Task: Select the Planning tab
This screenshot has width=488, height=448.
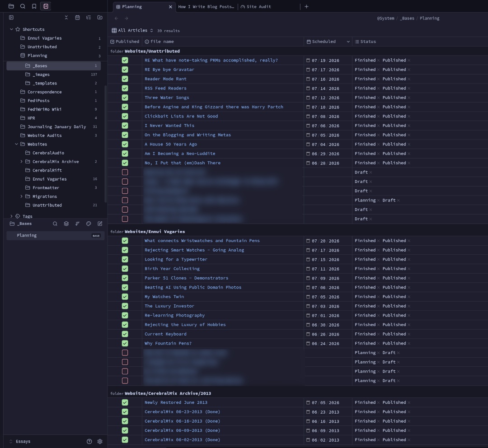Action: (x=132, y=6)
